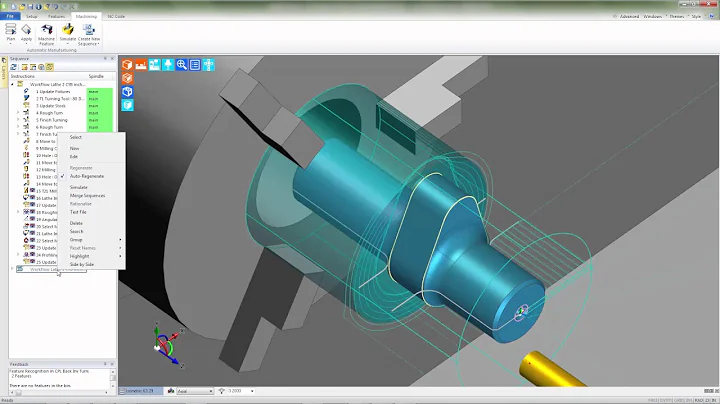
Task: Click the Apply ribbon icon
Action: (26, 30)
